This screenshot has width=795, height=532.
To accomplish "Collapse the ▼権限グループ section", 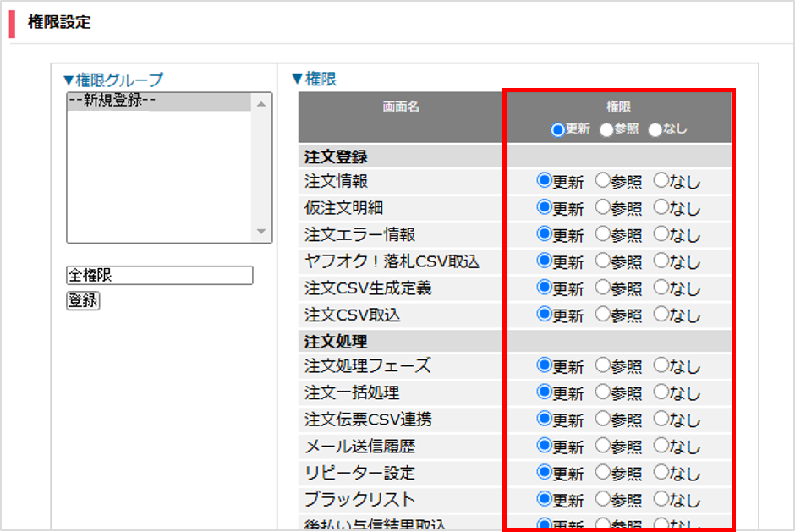I will (x=113, y=80).
